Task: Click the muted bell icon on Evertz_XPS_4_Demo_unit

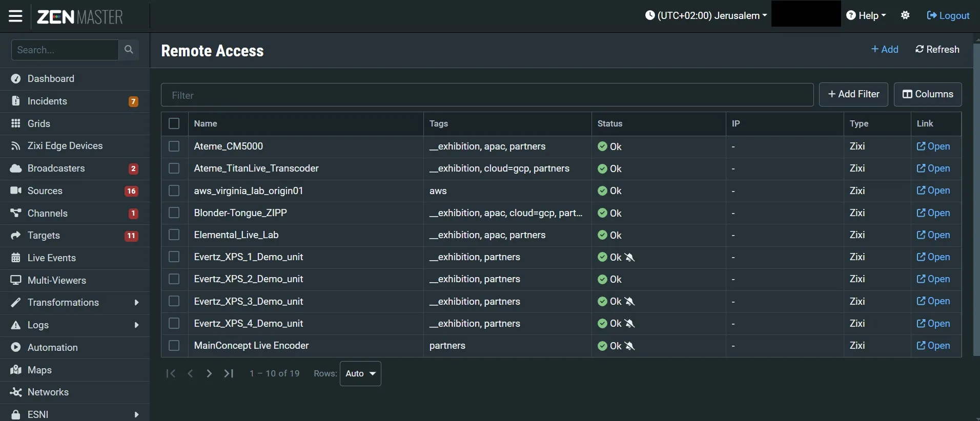Action: coord(630,324)
